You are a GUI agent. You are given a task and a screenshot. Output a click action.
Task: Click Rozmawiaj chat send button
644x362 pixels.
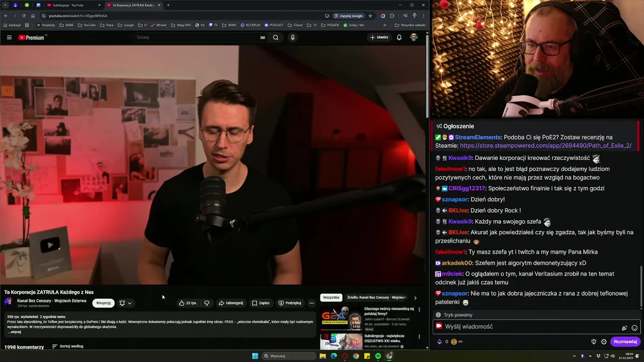pyautogui.click(x=625, y=342)
